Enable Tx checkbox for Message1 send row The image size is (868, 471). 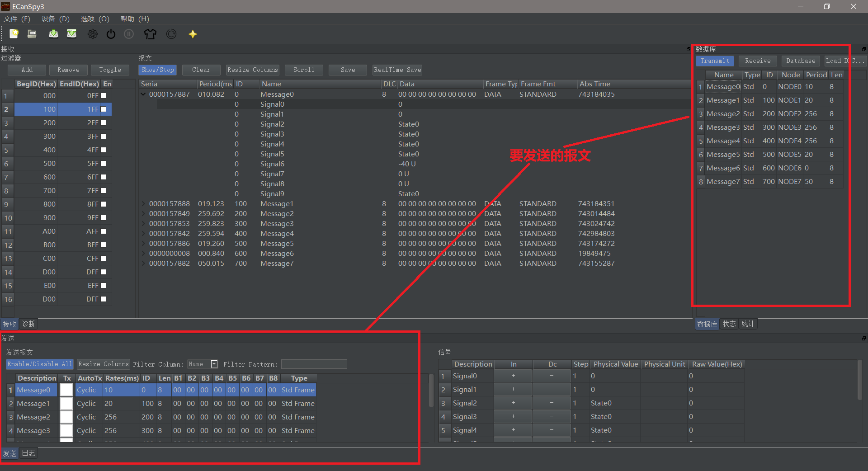click(x=66, y=403)
